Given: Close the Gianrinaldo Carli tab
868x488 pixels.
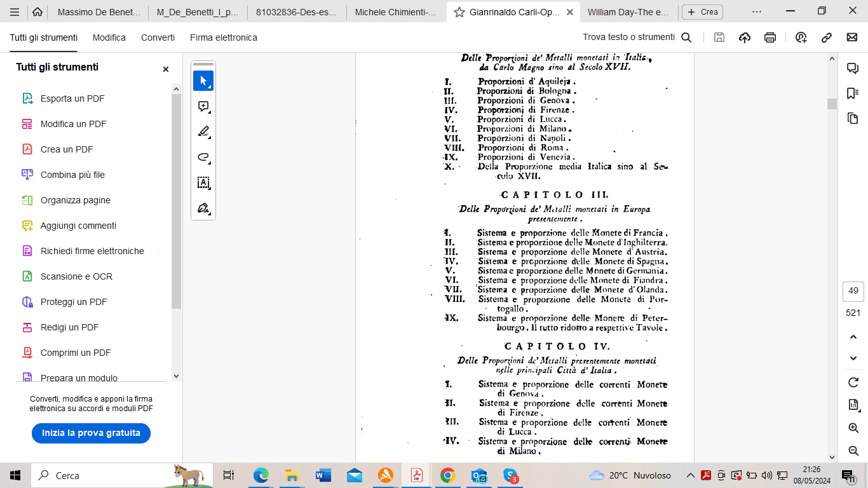Looking at the screenshot, I should [569, 12].
